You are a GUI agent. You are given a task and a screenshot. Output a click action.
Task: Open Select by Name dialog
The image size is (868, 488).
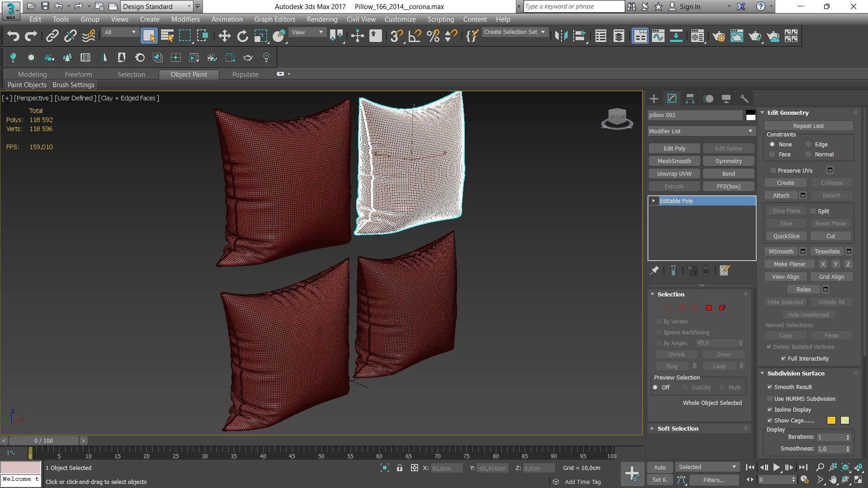(167, 36)
